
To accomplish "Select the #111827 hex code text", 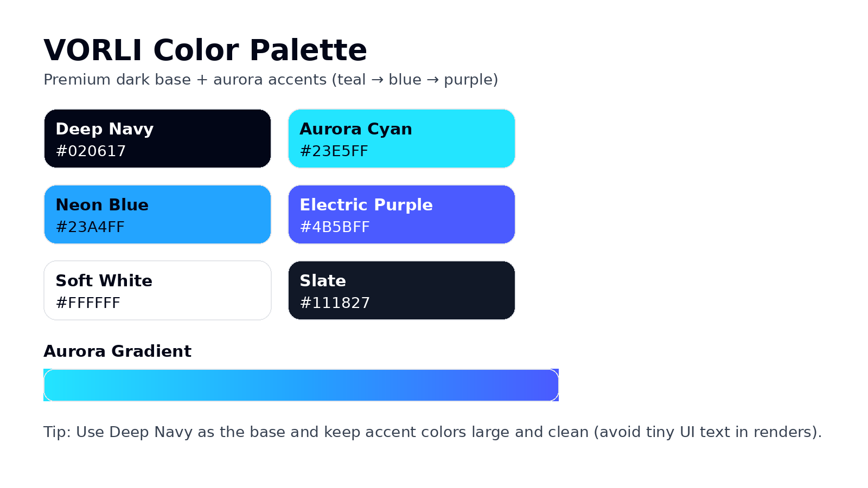I will pyautogui.click(x=334, y=303).
